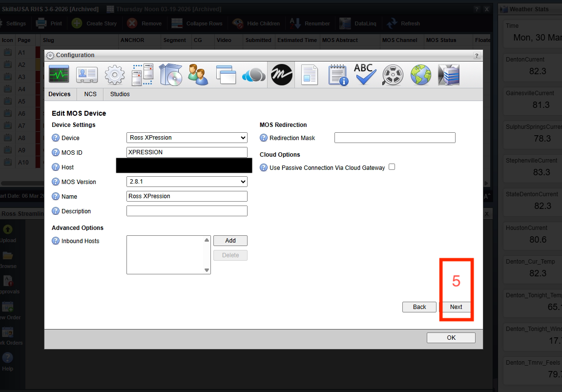Open the windows layout icon
Image resolution: width=562 pixels, height=392 pixels.
[x=226, y=75]
